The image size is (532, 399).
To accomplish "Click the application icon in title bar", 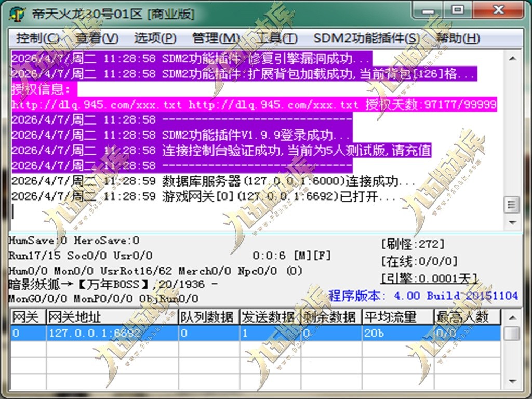I will pos(17,14).
